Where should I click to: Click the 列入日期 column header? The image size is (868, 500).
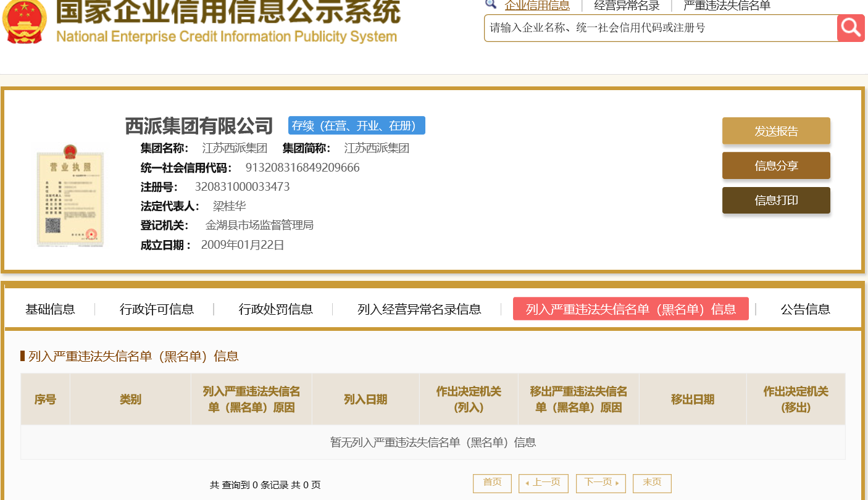[365, 399]
